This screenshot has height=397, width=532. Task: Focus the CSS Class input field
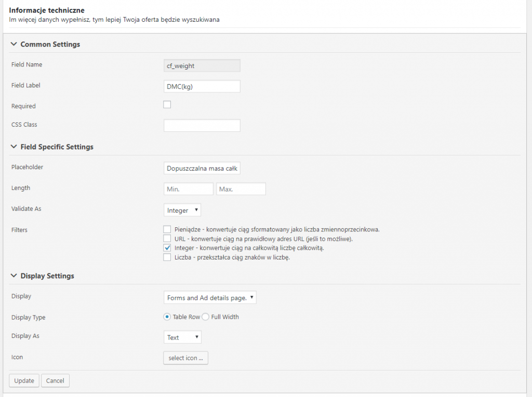point(202,126)
